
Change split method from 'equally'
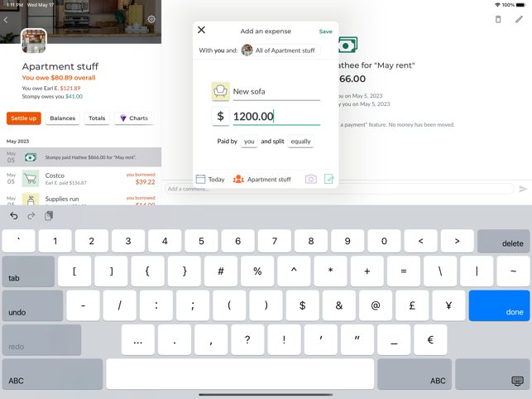pyautogui.click(x=300, y=142)
